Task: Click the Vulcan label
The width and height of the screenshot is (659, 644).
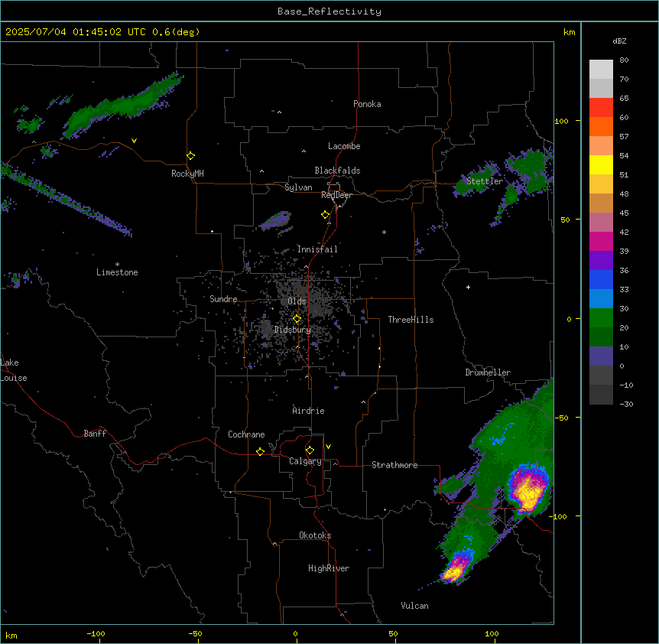Action: [414, 606]
